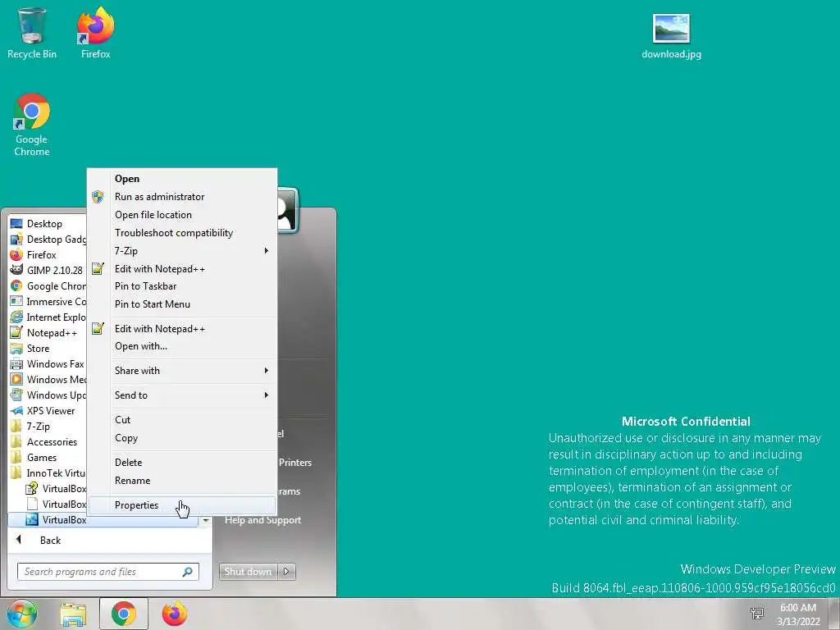
Task: Select the Google Chrome desktop shortcut
Action: [32, 125]
